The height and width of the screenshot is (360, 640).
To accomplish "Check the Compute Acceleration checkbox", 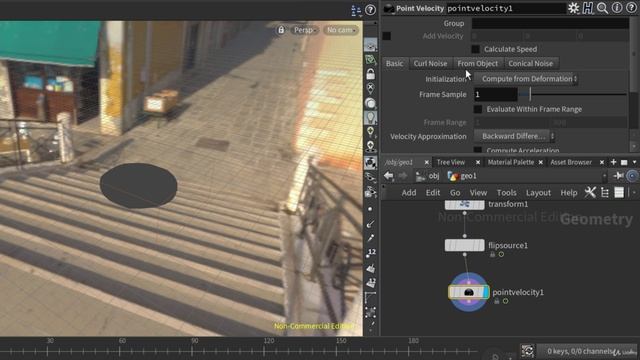I will point(478,150).
